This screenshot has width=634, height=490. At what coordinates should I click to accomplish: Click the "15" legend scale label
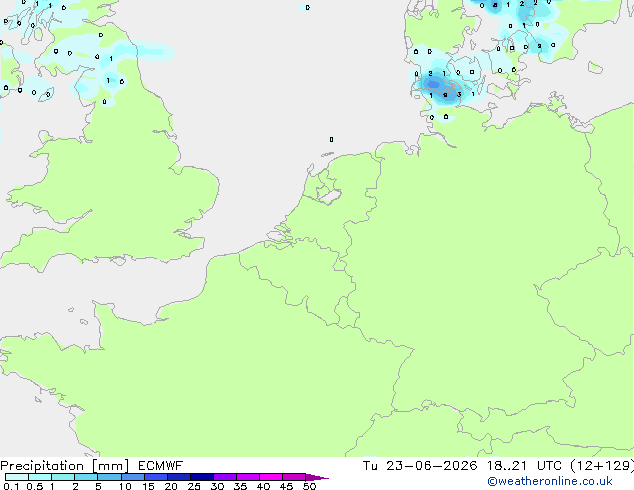pos(148,486)
